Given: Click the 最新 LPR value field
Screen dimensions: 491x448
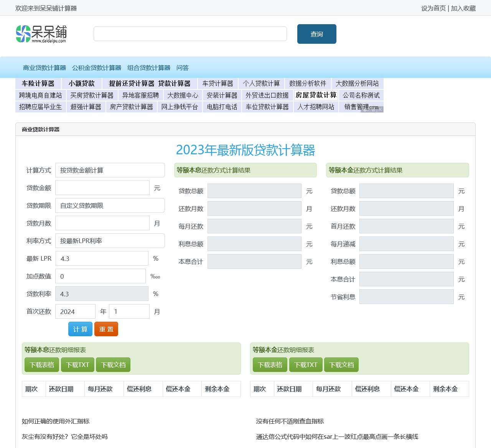Looking at the screenshot, I should point(102,258).
